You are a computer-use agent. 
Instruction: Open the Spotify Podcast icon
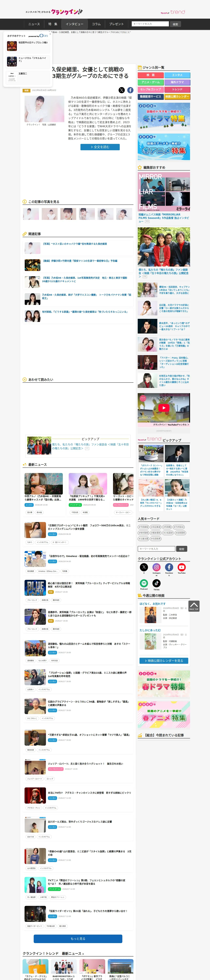144,583
